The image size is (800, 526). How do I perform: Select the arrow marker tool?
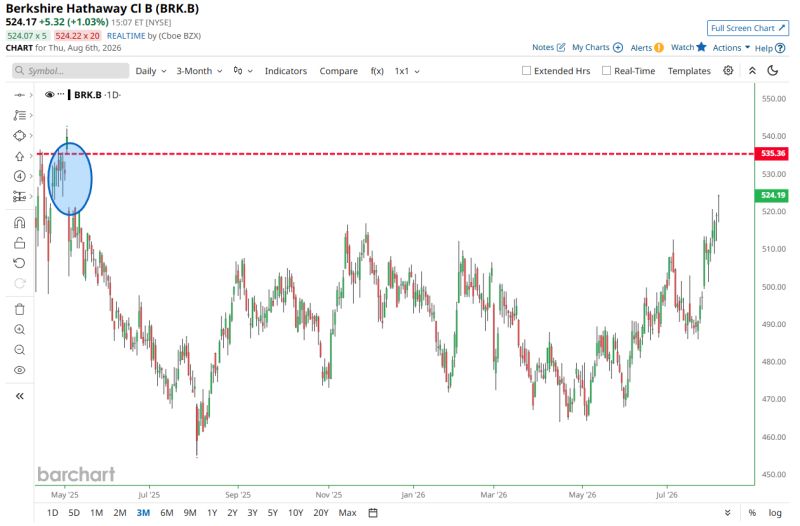19,156
